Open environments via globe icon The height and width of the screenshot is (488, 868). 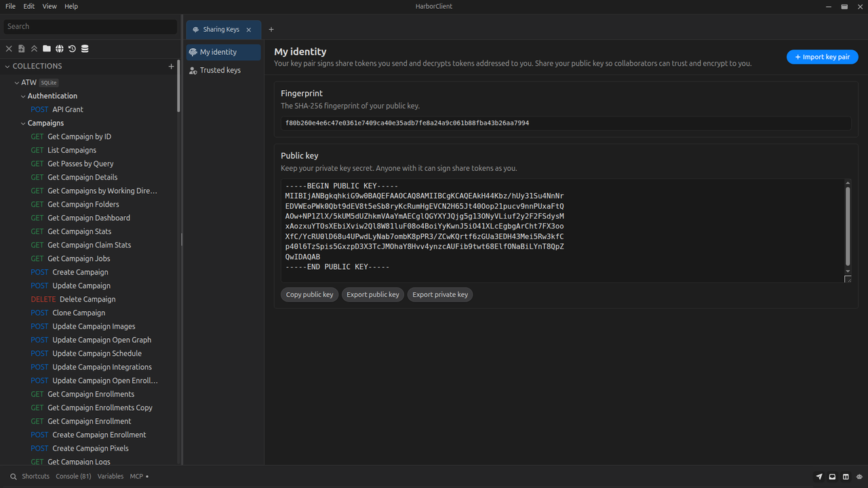click(60, 49)
